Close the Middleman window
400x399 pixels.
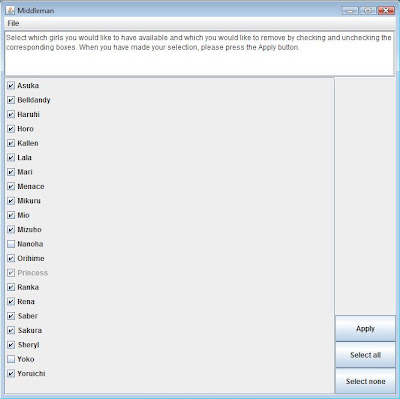point(386,11)
